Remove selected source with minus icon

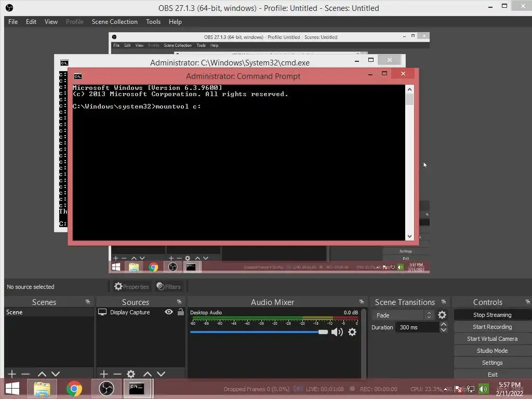point(117,374)
